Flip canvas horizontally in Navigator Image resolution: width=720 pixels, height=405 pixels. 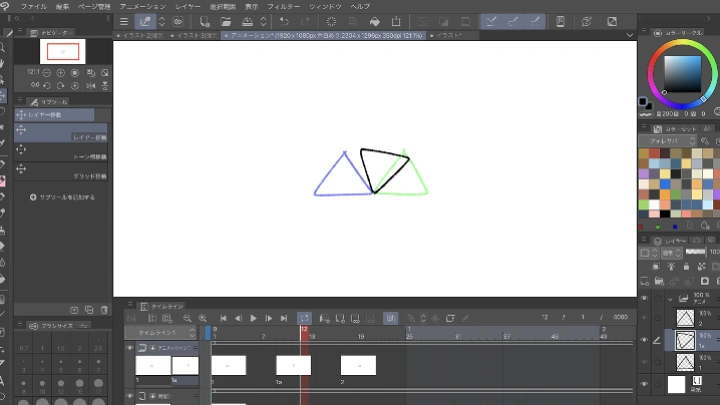tap(91, 85)
